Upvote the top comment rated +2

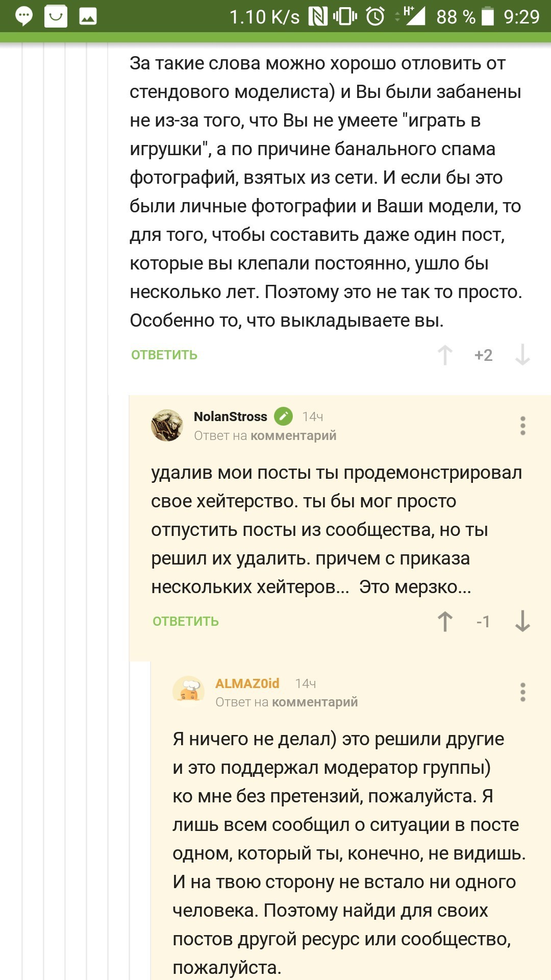pyautogui.click(x=445, y=355)
